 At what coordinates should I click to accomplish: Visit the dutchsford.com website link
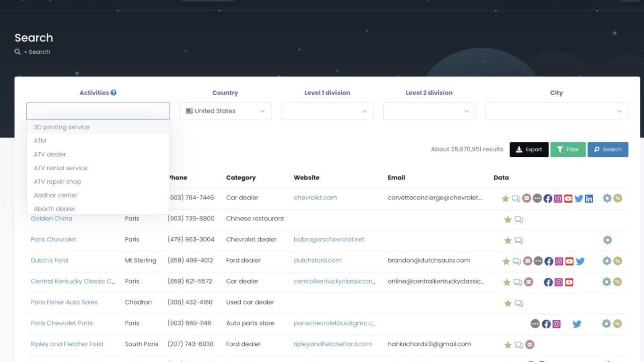click(318, 260)
